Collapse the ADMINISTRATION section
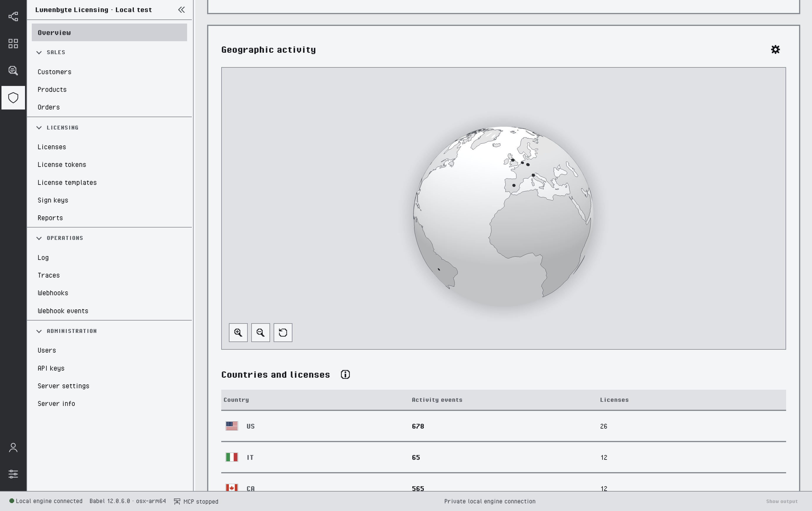 [x=39, y=331]
